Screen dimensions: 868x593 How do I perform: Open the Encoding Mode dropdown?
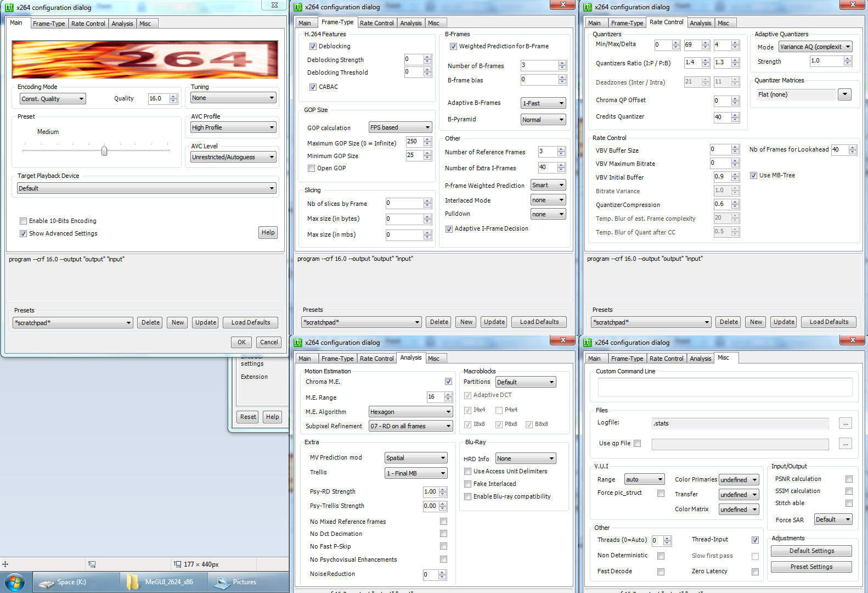coord(53,99)
